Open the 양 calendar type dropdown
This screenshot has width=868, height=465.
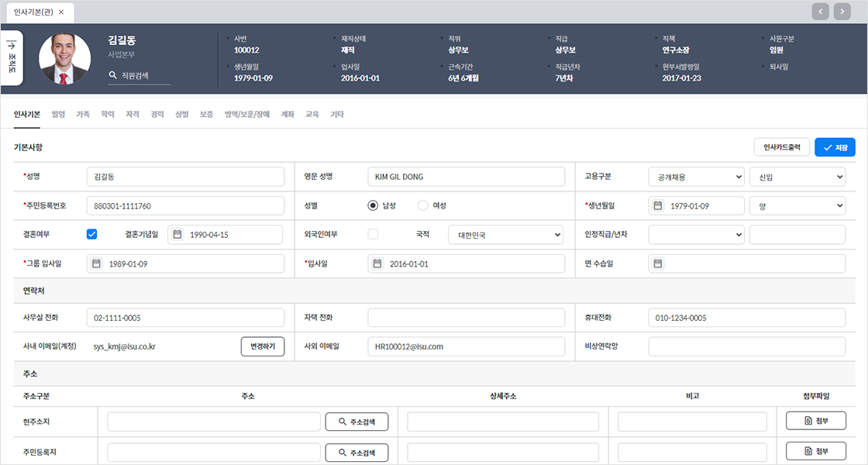797,205
